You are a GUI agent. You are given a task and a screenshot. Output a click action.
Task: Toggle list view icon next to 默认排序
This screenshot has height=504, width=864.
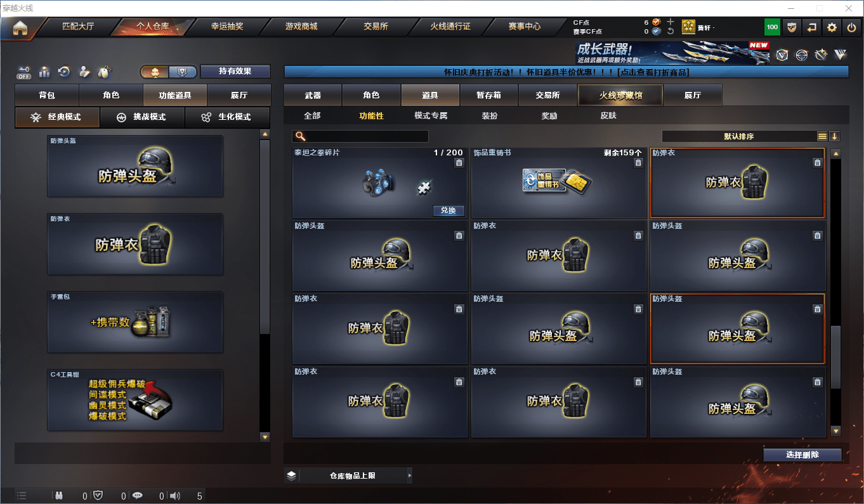pos(822,136)
